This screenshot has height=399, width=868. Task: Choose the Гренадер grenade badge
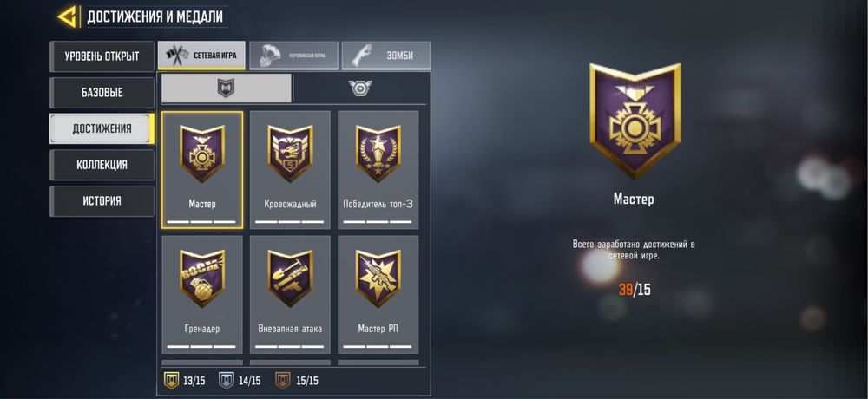(202, 294)
